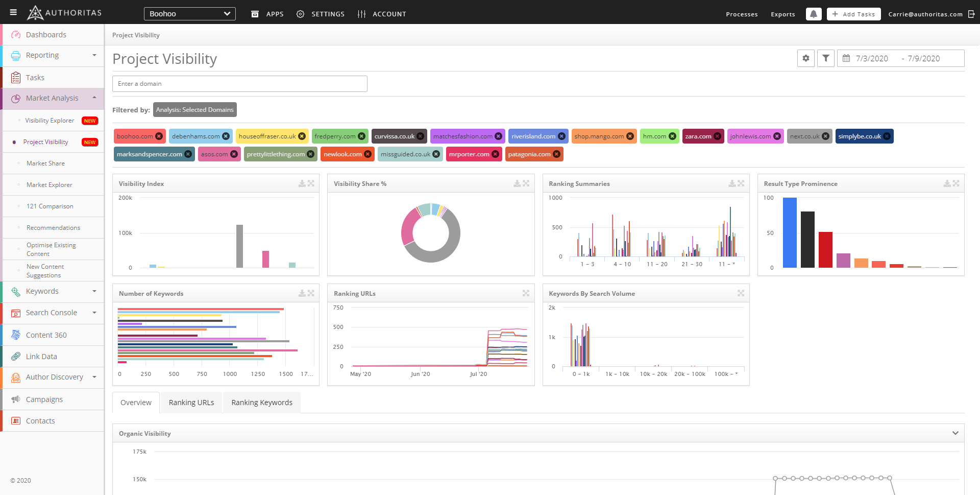This screenshot has width=980, height=495.
Task: Click the notification bell icon
Action: (x=814, y=14)
